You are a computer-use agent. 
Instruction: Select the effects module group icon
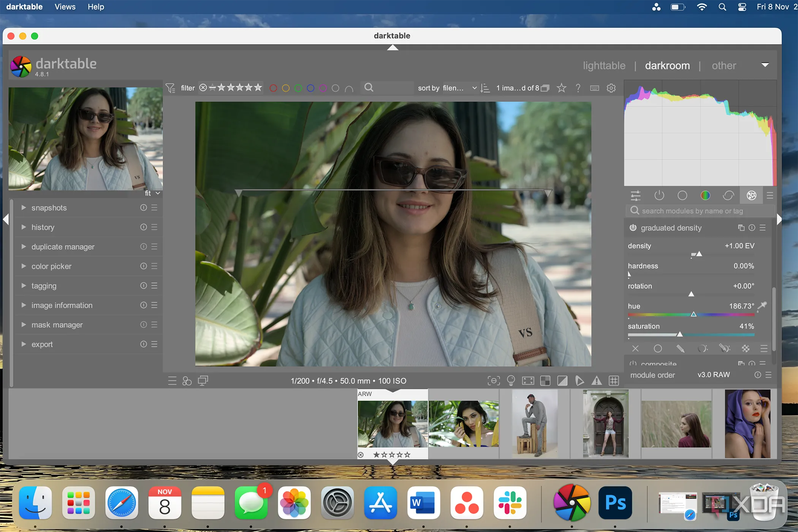752,195
